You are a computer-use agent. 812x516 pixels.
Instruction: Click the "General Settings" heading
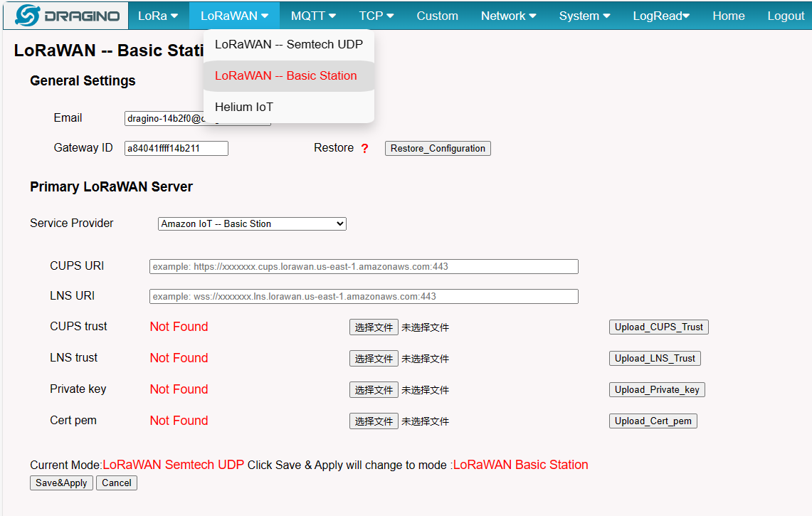pos(83,81)
